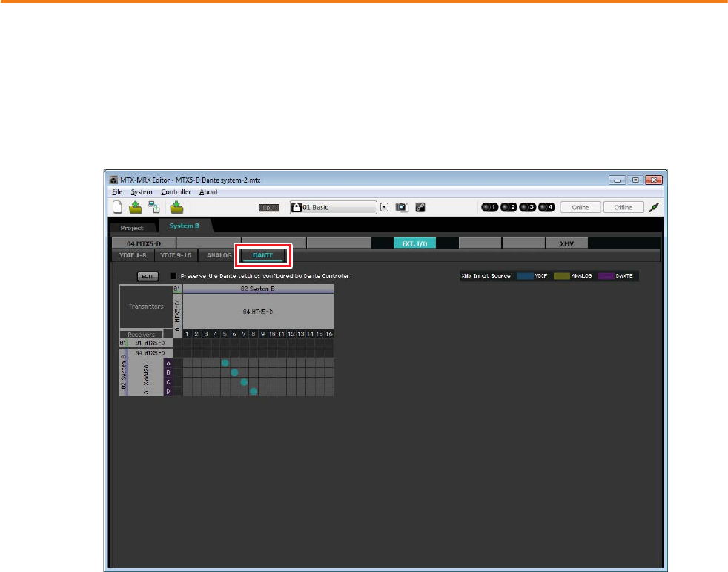
Task: Open the About menu
Action: tap(208, 192)
